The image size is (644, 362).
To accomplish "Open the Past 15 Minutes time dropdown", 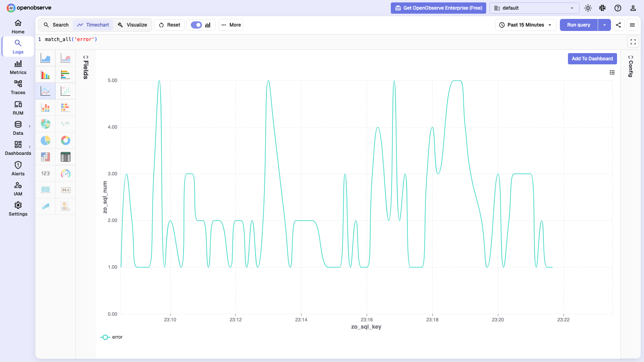I will point(526,25).
